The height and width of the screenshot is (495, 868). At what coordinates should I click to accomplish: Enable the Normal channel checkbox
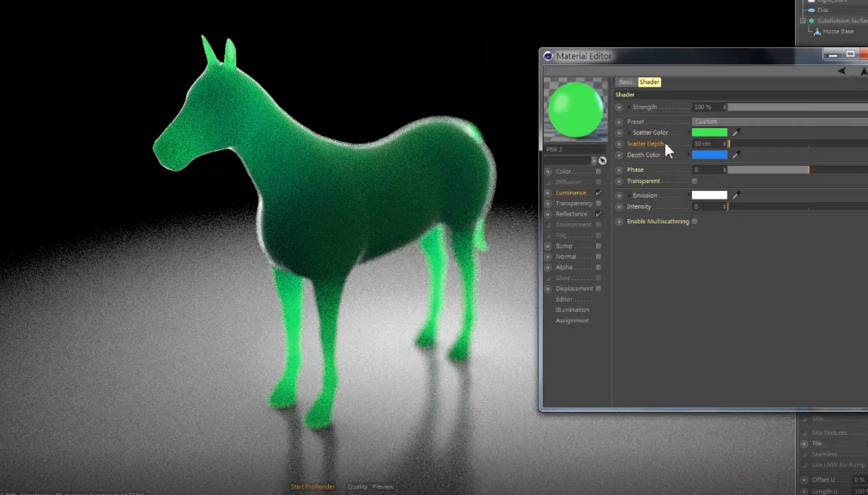pyautogui.click(x=598, y=257)
